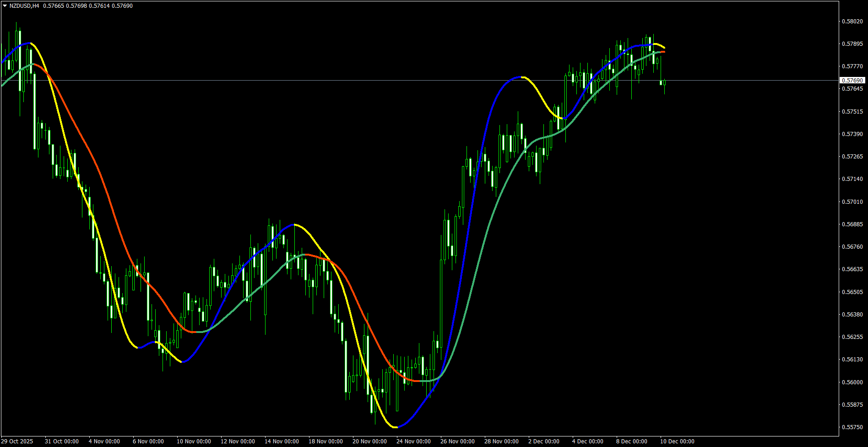The image size is (868, 447).
Task: Click the 0.56000 price scale label
Action: (852, 382)
